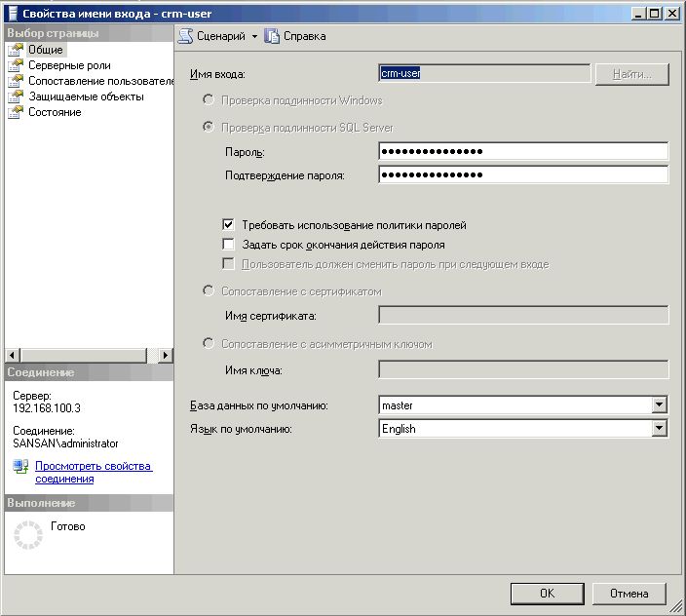This screenshot has height=616, width=686.
Task: Toggle Пользователь должен сменить пароль checkbox
Action: 228,264
